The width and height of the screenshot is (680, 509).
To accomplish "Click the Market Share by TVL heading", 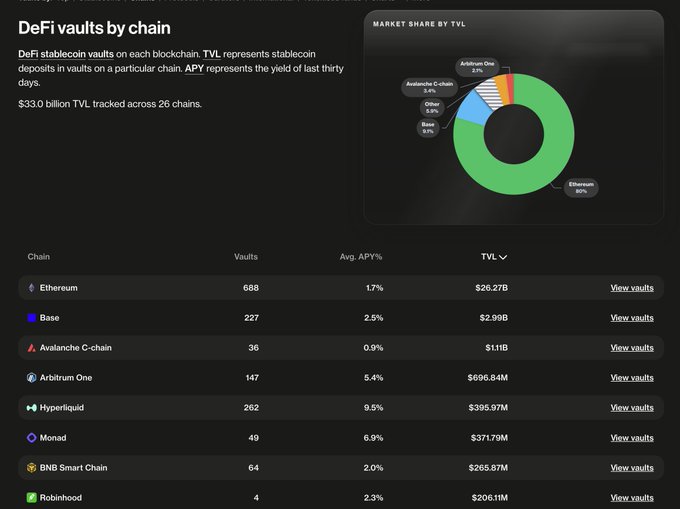I will 419,24.
